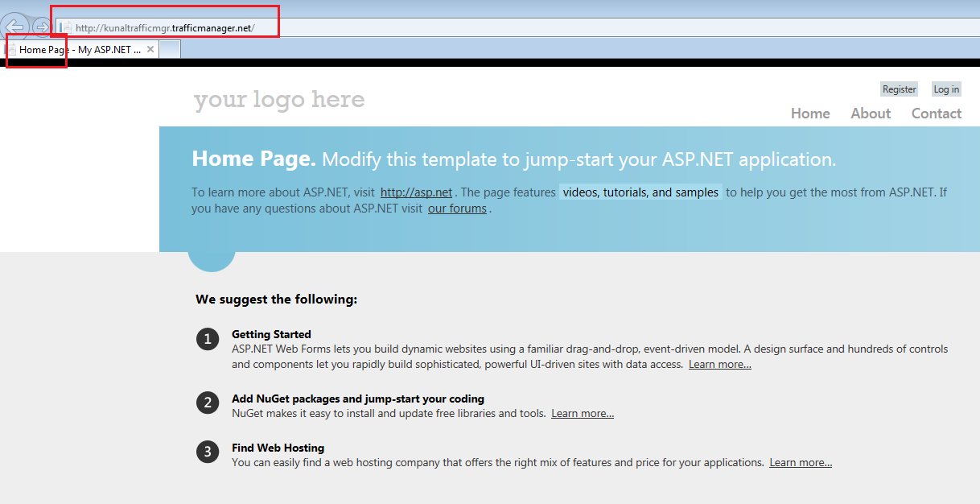The image size is (980, 504).
Task: Click the number 3 step circle
Action: point(208,452)
